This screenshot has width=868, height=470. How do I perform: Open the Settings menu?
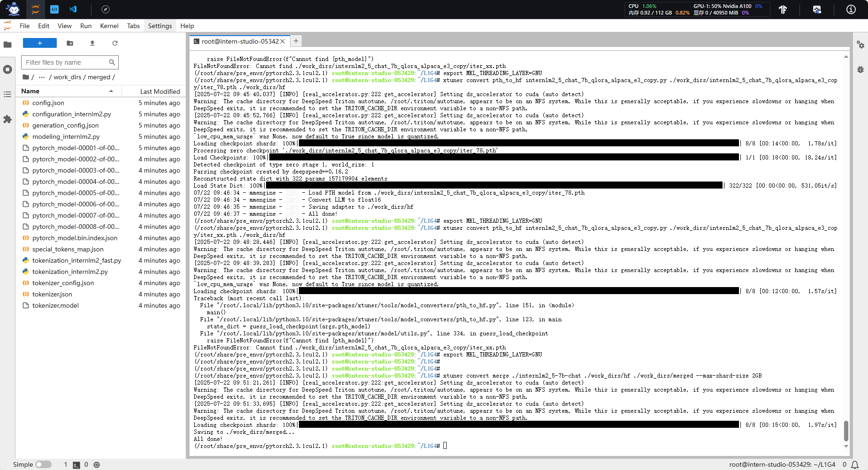click(160, 26)
